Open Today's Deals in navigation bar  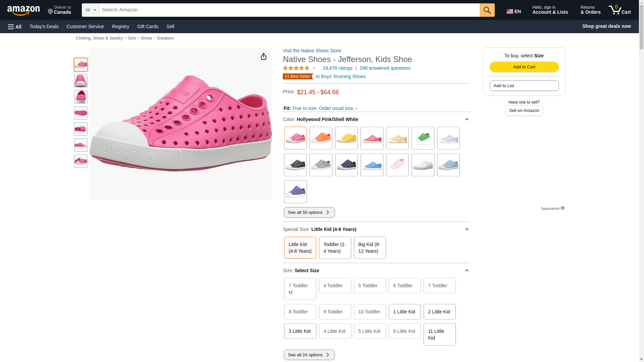click(44, 26)
